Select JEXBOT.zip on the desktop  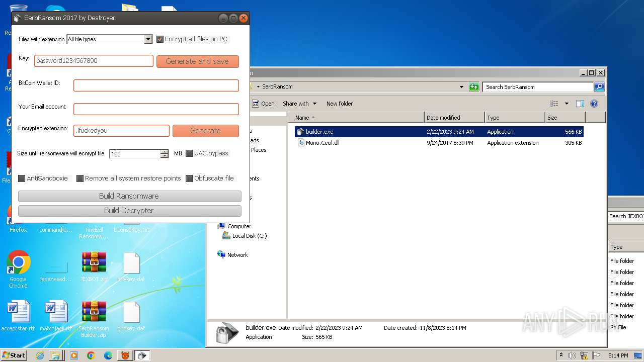click(94, 267)
